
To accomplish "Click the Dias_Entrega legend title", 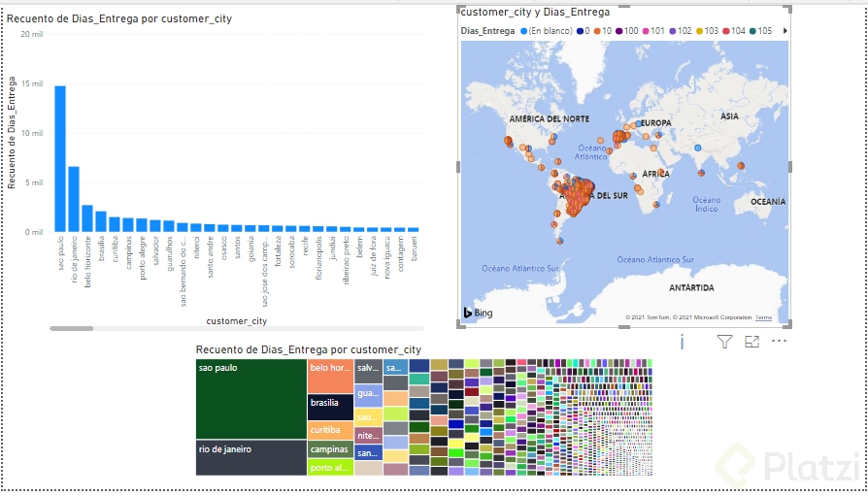I will click(x=487, y=31).
